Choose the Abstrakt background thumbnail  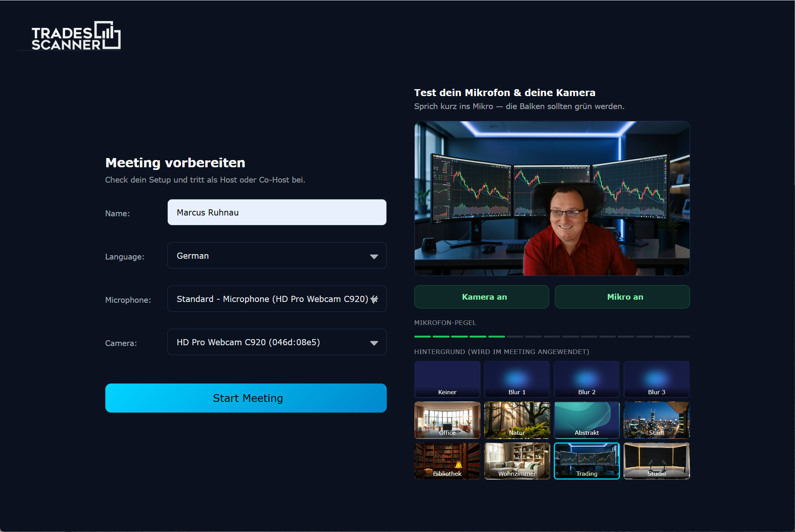(587, 420)
